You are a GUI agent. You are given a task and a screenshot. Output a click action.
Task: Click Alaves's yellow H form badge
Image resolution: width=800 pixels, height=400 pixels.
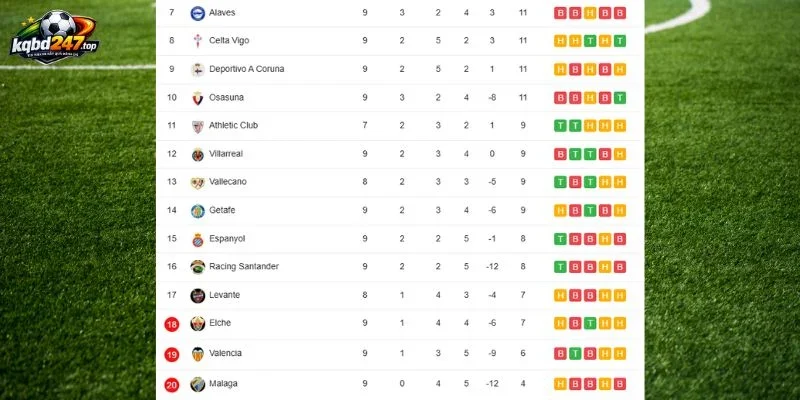click(590, 13)
